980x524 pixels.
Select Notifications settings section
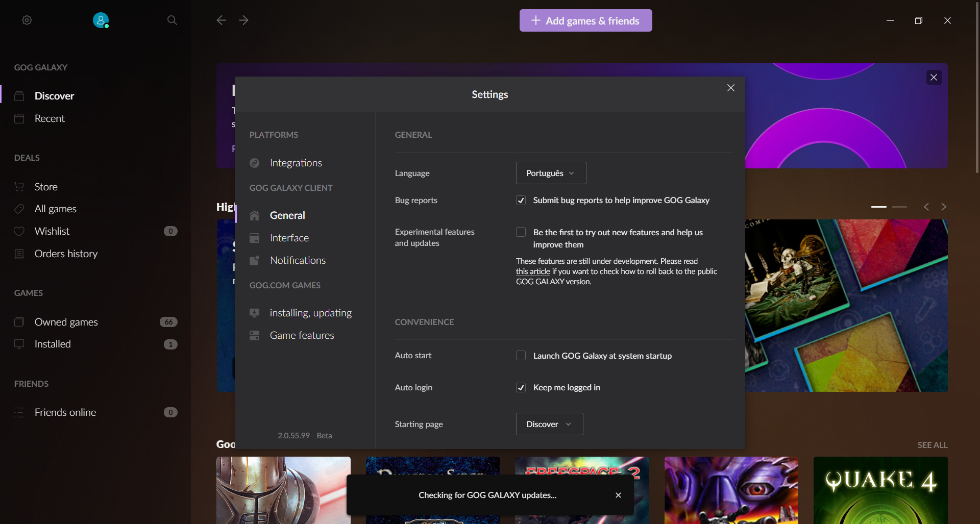pyautogui.click(x=298, y=260)
